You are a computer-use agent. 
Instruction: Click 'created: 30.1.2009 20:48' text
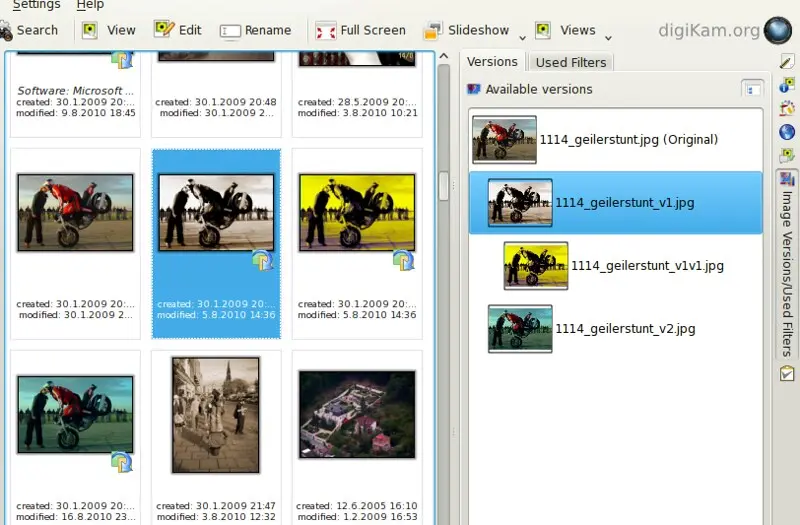216,102
